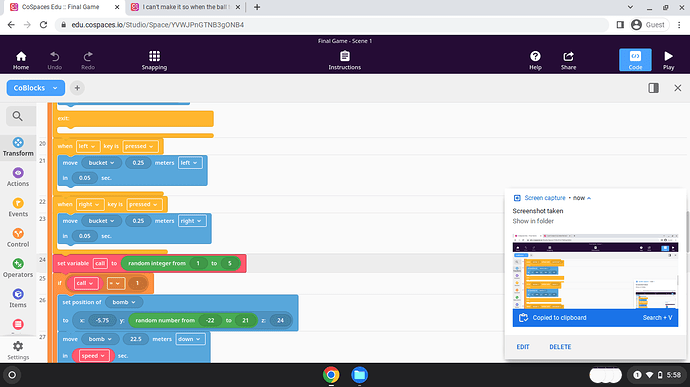The width and height of the screenshot is (690, 387).
Task: Click DELETE on the screenshot notification
Action: 560,347
